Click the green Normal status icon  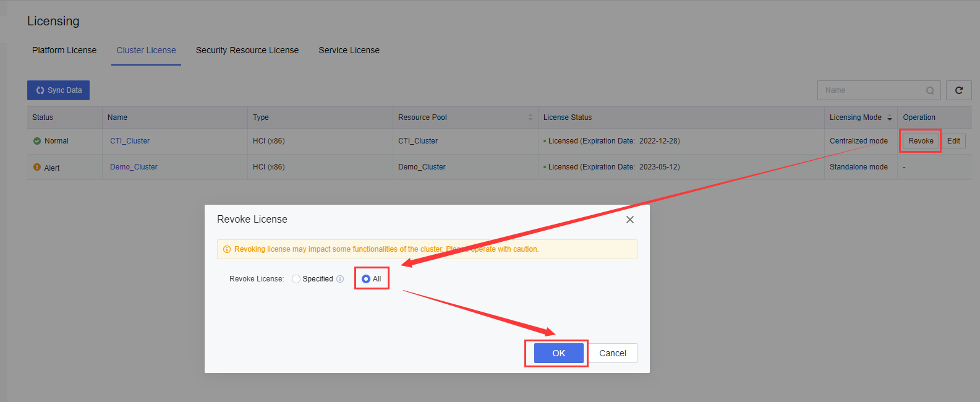[37, 141]
